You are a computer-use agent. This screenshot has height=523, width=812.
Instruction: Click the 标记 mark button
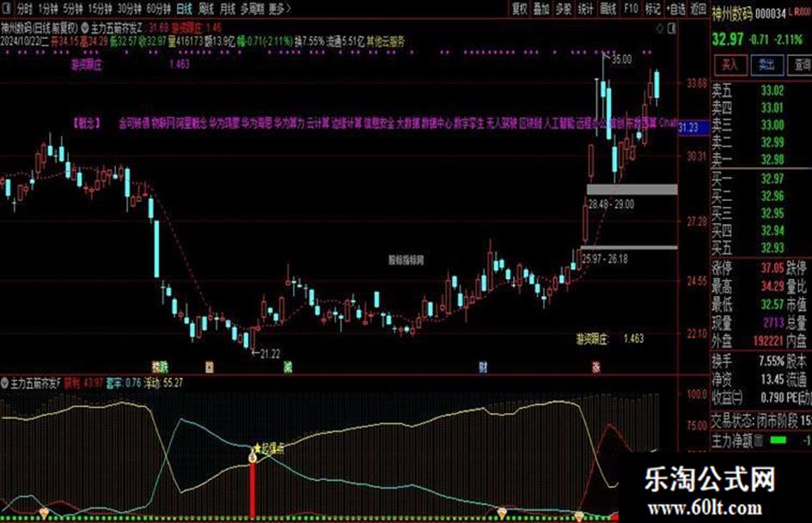click(652, 9)
